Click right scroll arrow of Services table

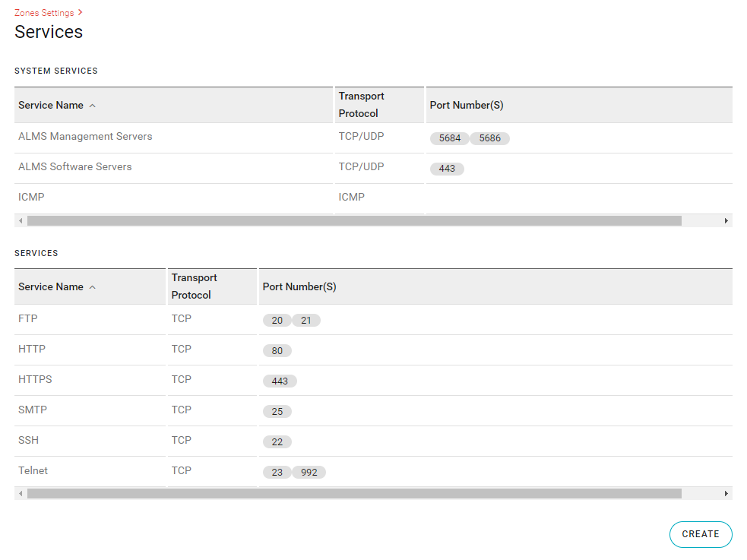point(726,493)
